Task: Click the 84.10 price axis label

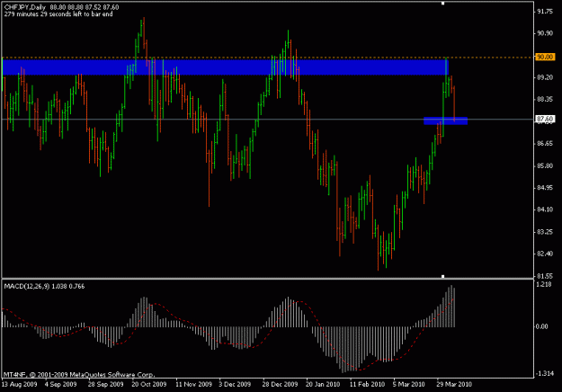Action: point(545,209)
